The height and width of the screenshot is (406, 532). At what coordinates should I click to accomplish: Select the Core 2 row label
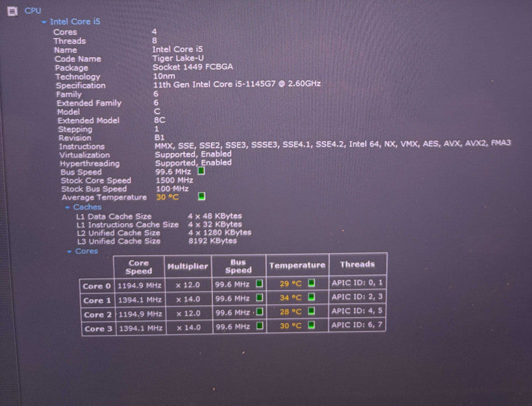pyautogui.click(x=98, y=315)
